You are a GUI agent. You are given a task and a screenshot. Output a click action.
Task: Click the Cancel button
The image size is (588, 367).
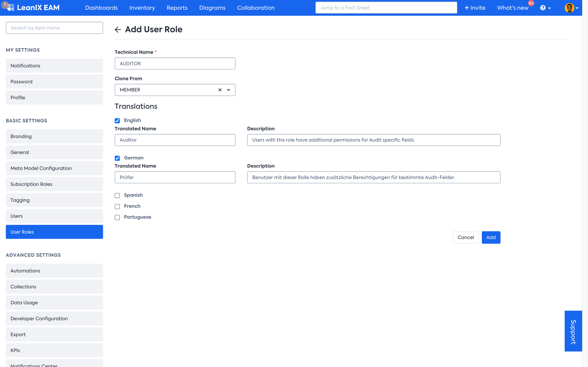tap(465, 237)
